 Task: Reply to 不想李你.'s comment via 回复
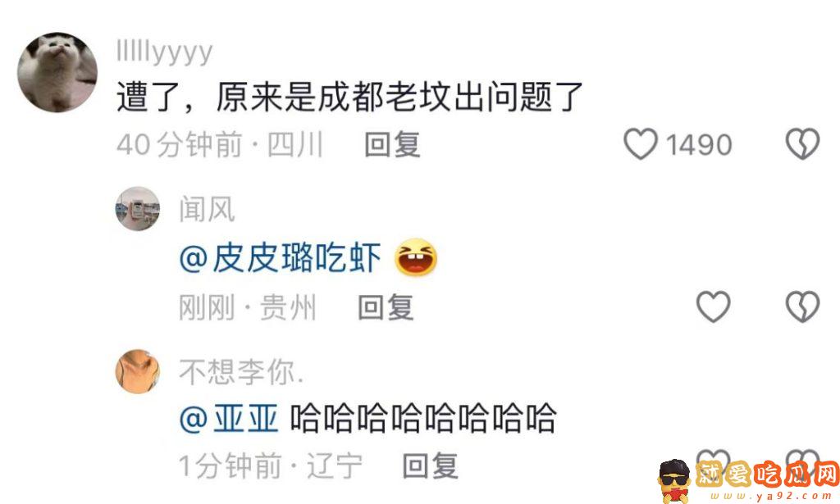pyautogui.click(x=430, y=465)
